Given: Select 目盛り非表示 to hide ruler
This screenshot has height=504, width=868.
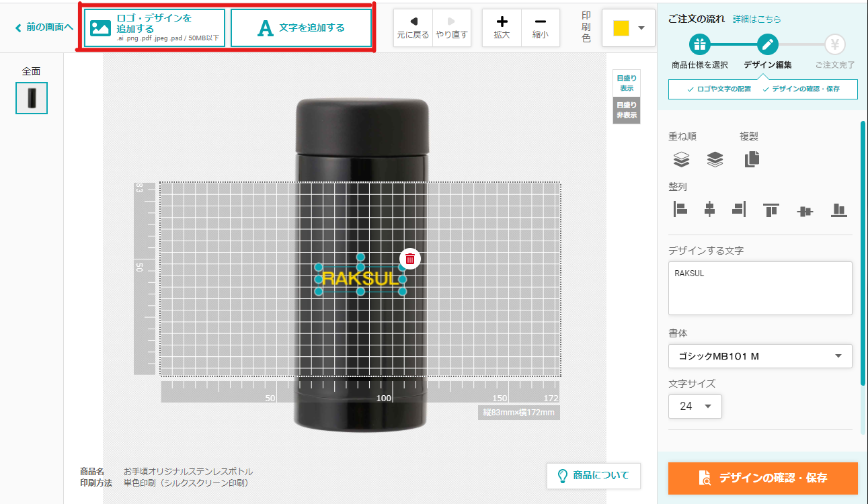Looking at the screenshot, I should point(627,111).
